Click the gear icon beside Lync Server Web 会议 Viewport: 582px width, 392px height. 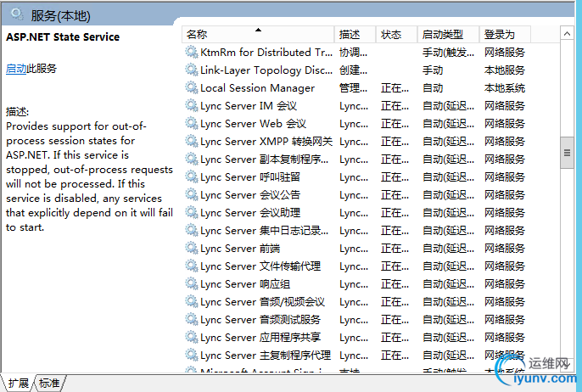[x=192, y=123]
